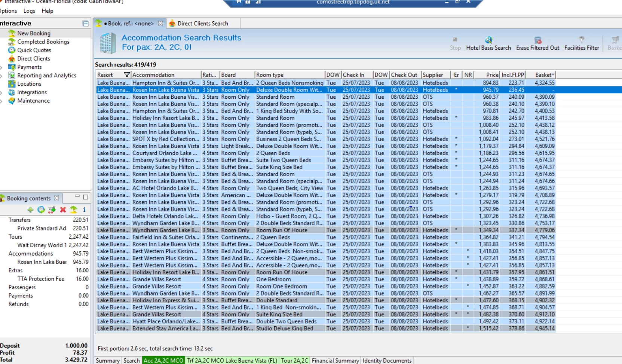Click the Payments icon in sidebar
The height and width of the screenshot is (364, 622).
click(x=12, y=67)
